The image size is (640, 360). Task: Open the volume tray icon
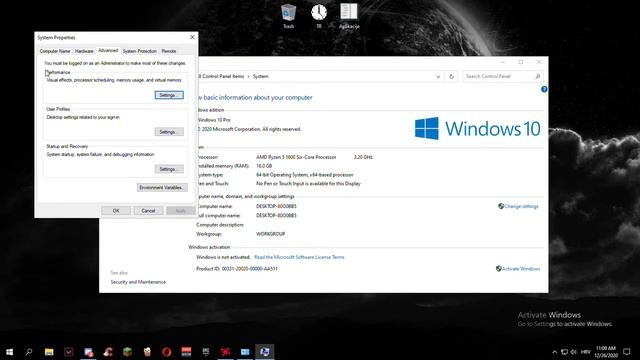(x=573, y=352)
